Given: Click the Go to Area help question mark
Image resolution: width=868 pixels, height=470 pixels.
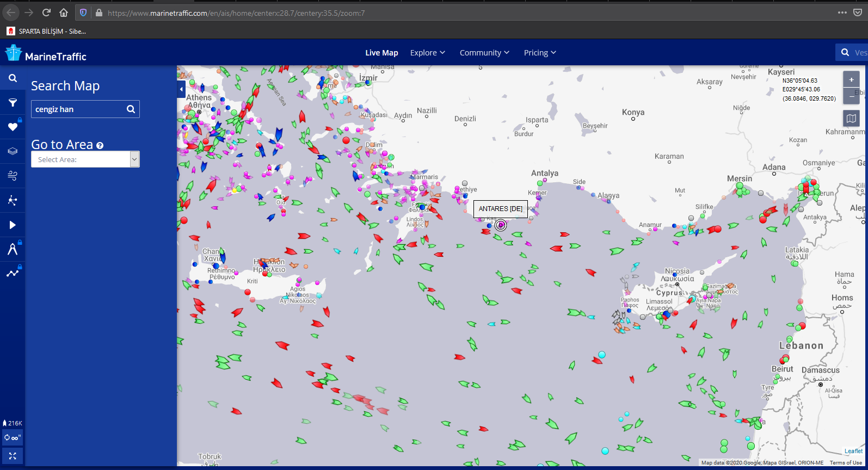Looking at the screenshot, I should coord(100,145).
